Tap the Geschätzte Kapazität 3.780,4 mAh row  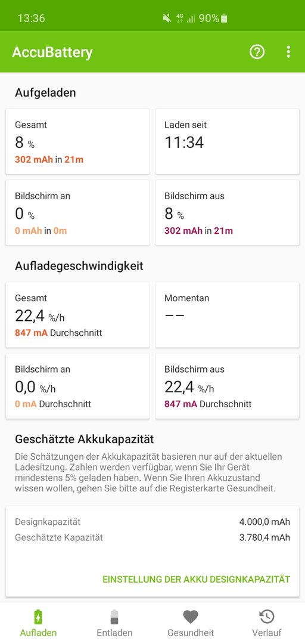point(152,537)
